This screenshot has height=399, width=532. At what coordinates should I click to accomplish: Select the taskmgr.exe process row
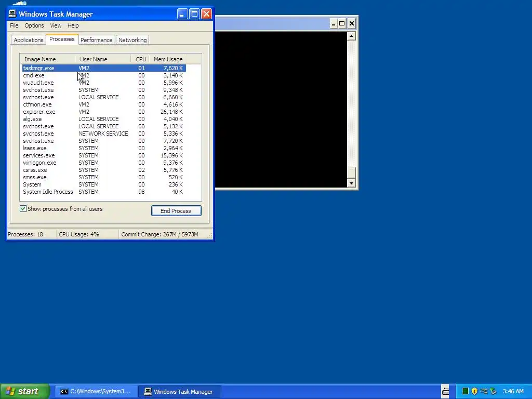coord(103,68)
